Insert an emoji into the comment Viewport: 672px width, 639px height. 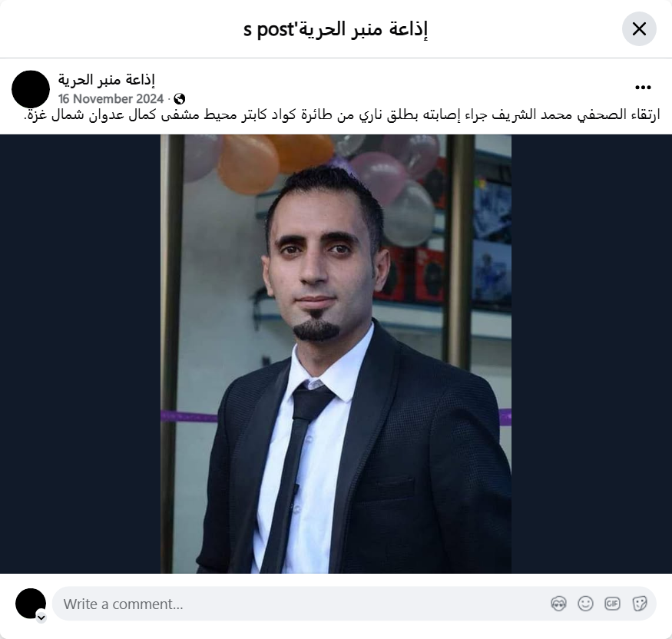pos(585,604)
